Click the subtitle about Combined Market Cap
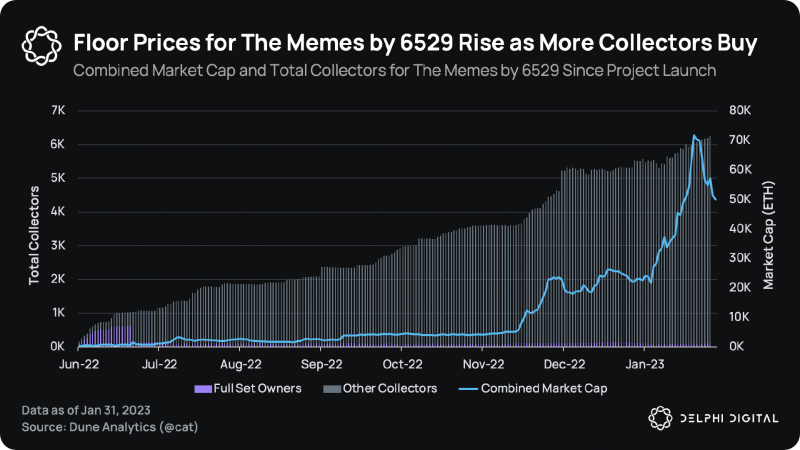This screenshot has height=450, width=800. [x=394, y=70]
